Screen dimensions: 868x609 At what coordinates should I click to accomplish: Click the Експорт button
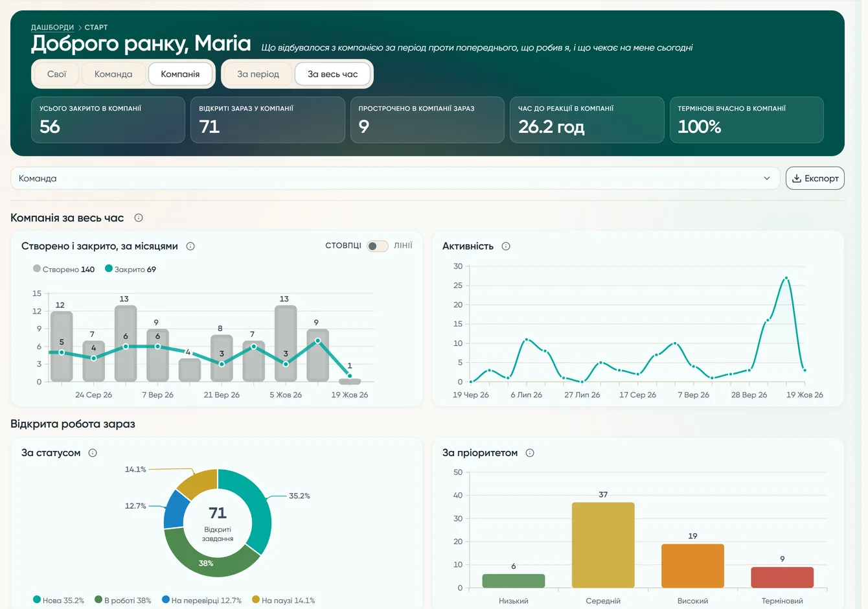[x=815, y=178]
